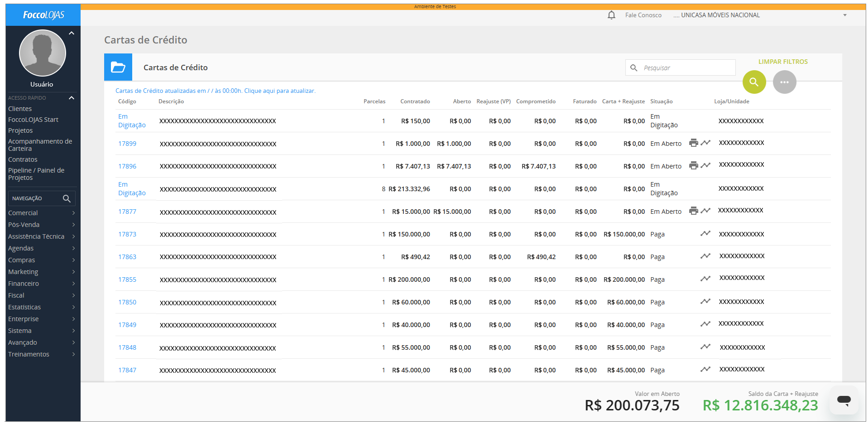
Task: Open Clientes from quick access
Action: point(20,109)
